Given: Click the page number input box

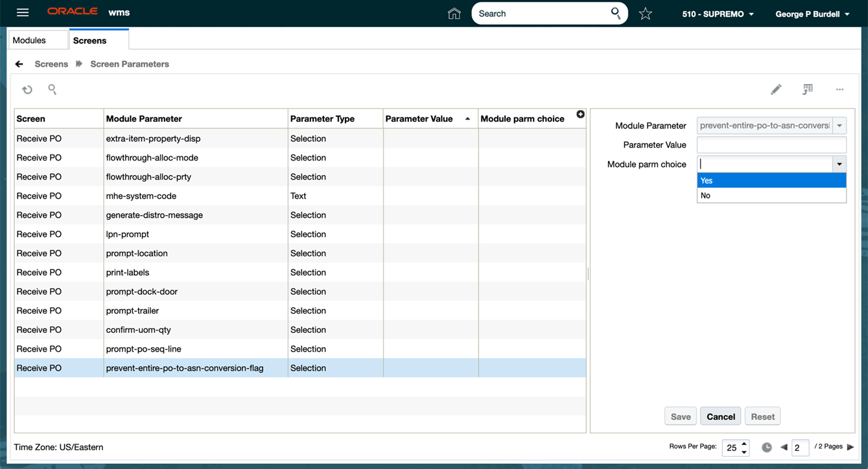Looking at the screenshot, I should click(801, 448).
